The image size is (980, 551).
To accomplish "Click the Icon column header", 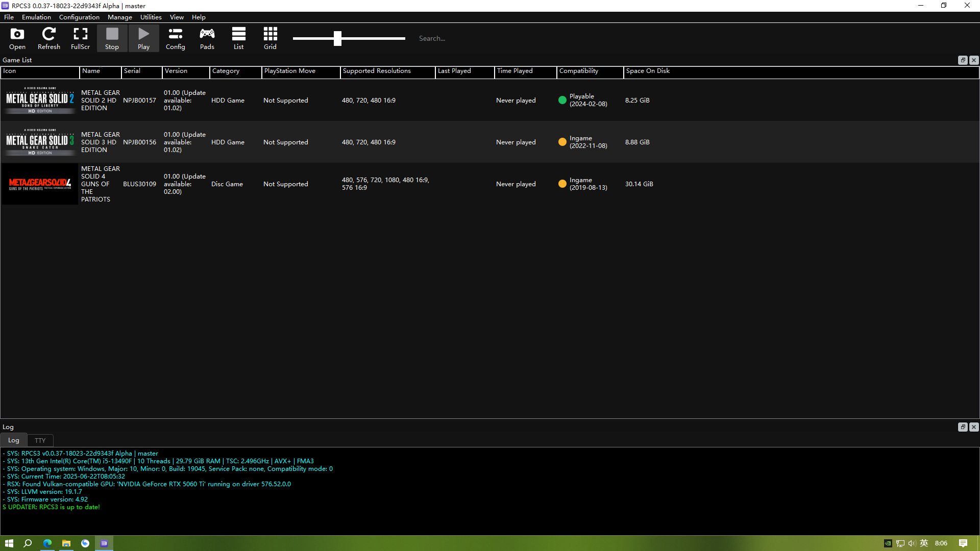I will coord(40,71).
